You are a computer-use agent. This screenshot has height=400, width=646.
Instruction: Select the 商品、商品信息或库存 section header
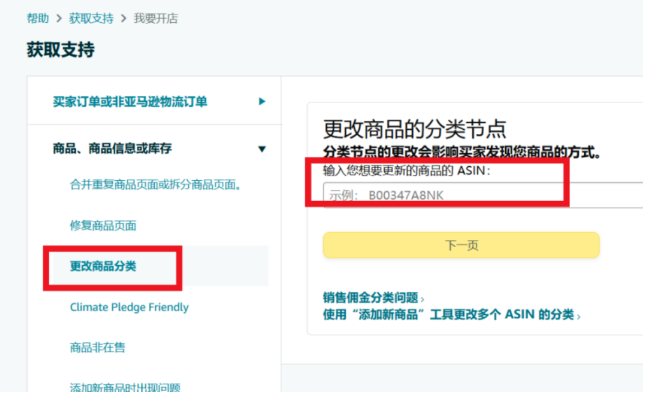coord(112,149)
